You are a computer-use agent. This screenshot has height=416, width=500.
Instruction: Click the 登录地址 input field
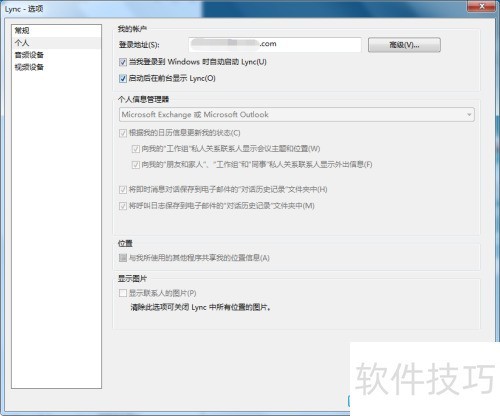tap(275, 45)
